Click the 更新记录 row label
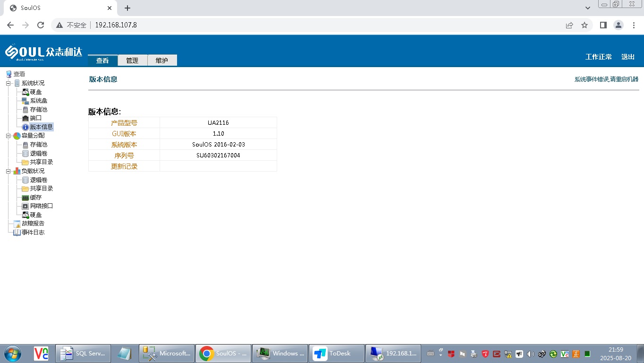The width and height of the screenshot is (644, 363). coord(124,166)
